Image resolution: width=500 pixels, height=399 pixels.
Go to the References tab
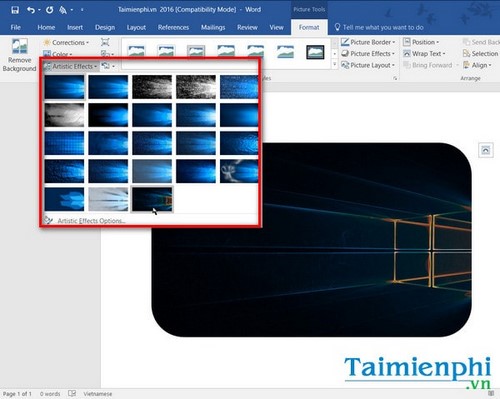[173, 27]
